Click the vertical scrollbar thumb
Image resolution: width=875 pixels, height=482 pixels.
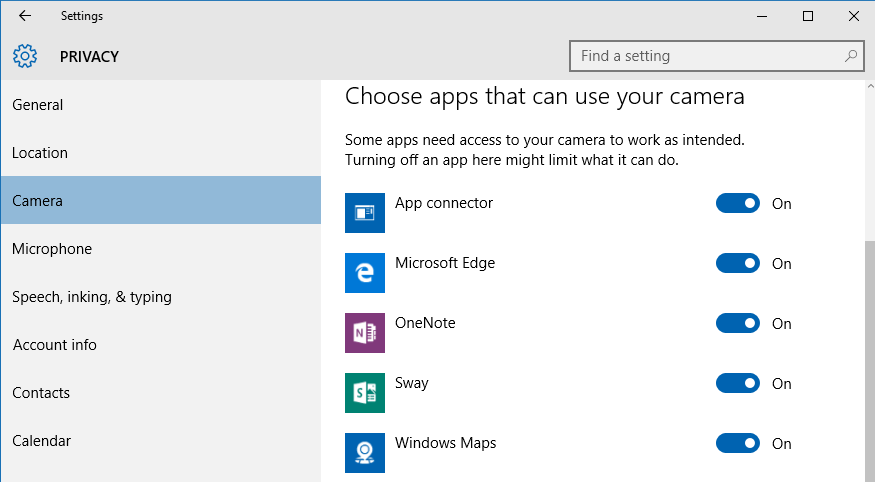pos(870,361)
